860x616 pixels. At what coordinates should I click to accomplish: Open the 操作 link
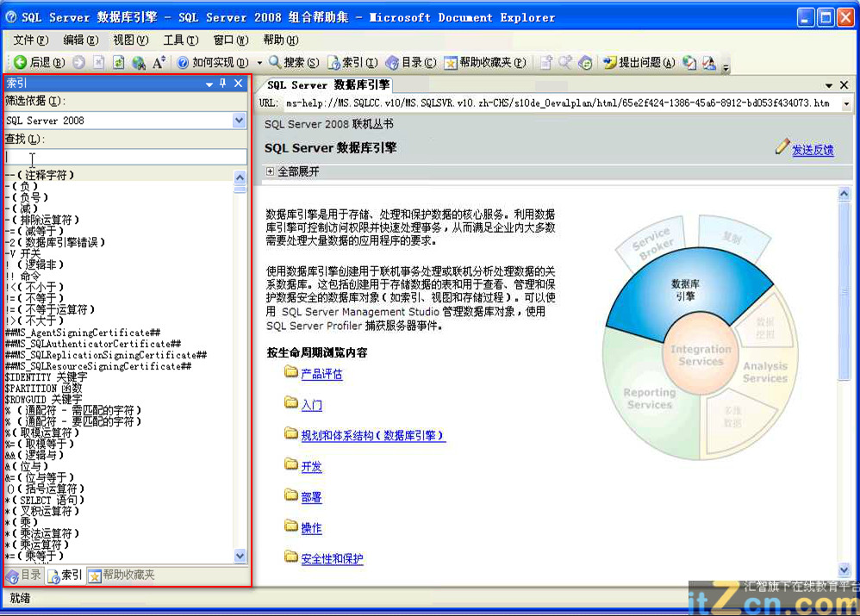click(x=312, y=527)
